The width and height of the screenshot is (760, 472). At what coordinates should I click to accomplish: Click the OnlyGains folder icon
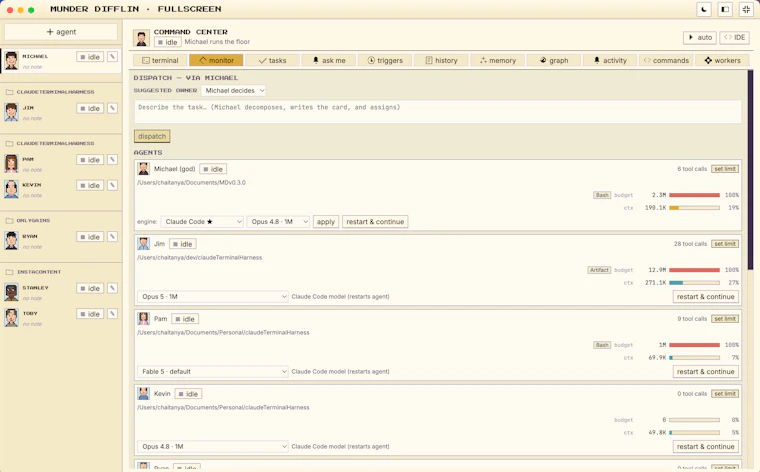click(x=9, y=220)
